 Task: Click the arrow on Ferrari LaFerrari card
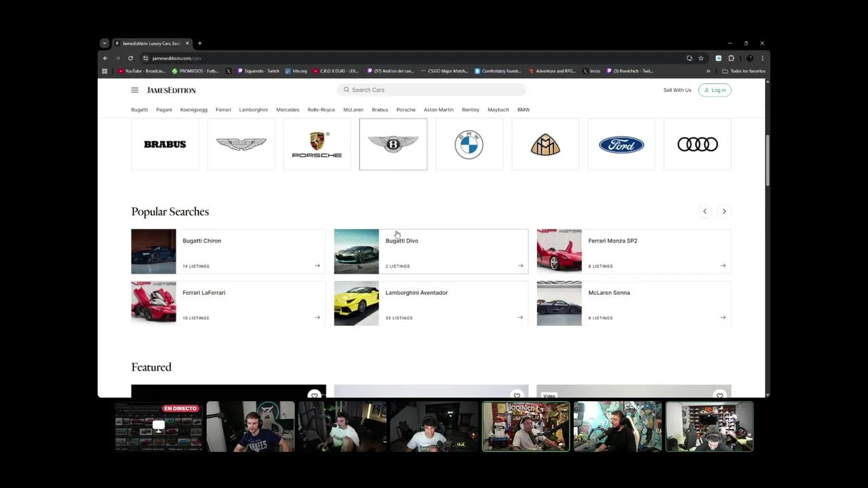click(317, 317)
